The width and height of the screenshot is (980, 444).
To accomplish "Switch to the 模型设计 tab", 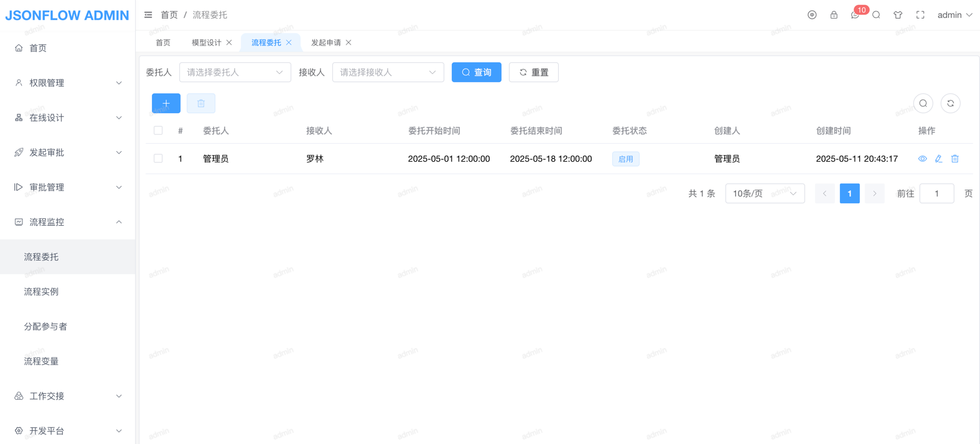I will [207, 42].
